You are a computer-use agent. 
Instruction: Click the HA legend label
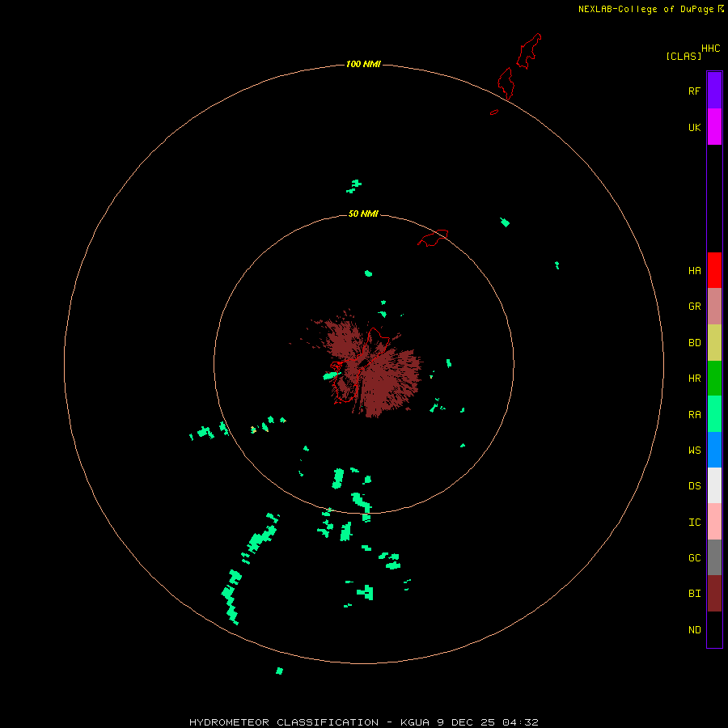tap(694, 271)
